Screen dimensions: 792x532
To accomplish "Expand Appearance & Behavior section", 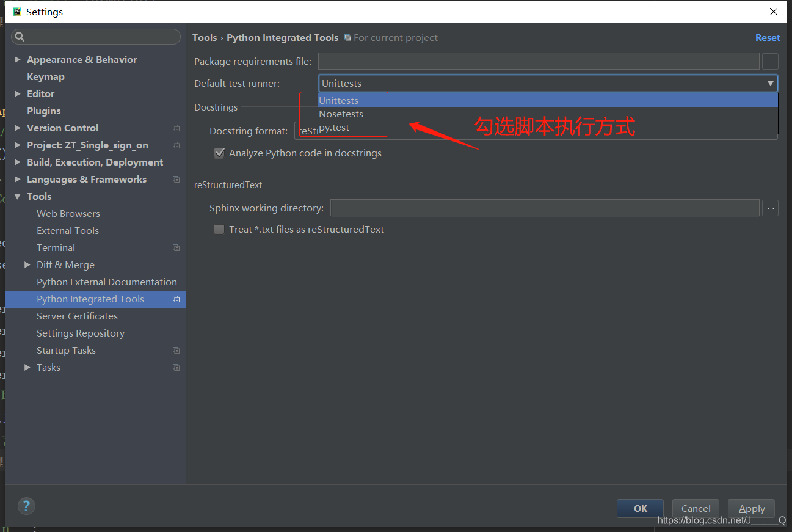I will [x=18, y=60].
